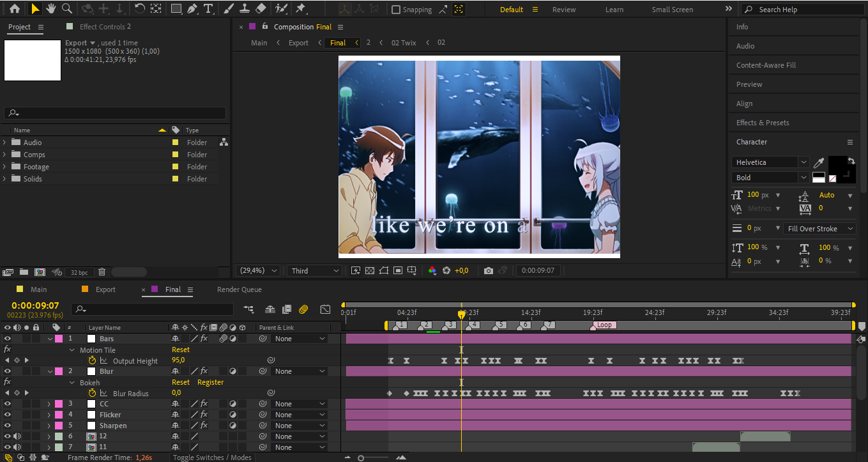Click the Take Snapshot camera icon
The width and height of the screenshot is (868, 462).
489,271
